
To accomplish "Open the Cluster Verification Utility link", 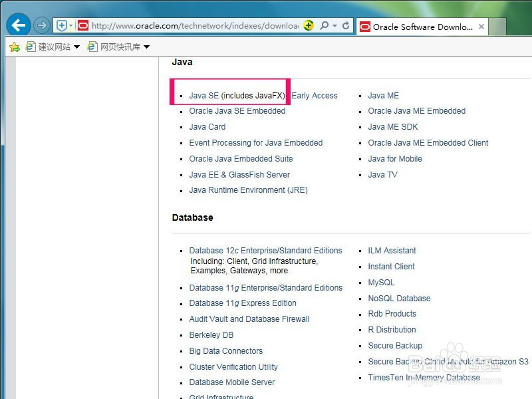I will (x=233, y=367).
